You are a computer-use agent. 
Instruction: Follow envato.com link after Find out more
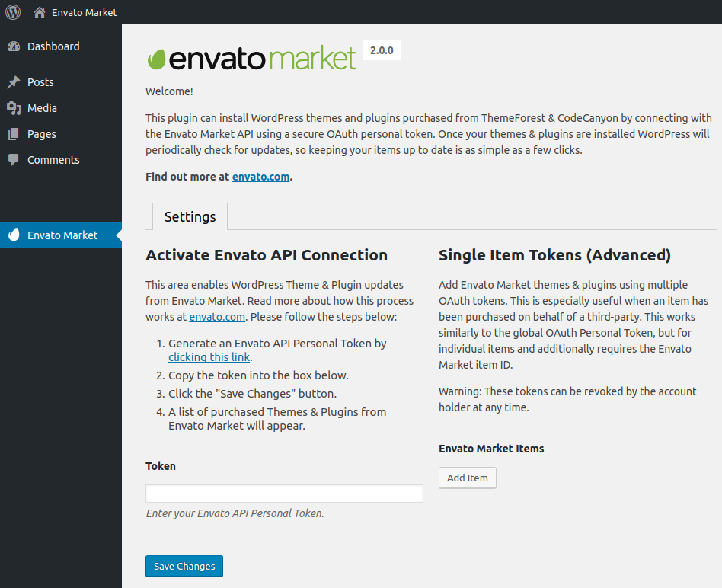point(260,177)
